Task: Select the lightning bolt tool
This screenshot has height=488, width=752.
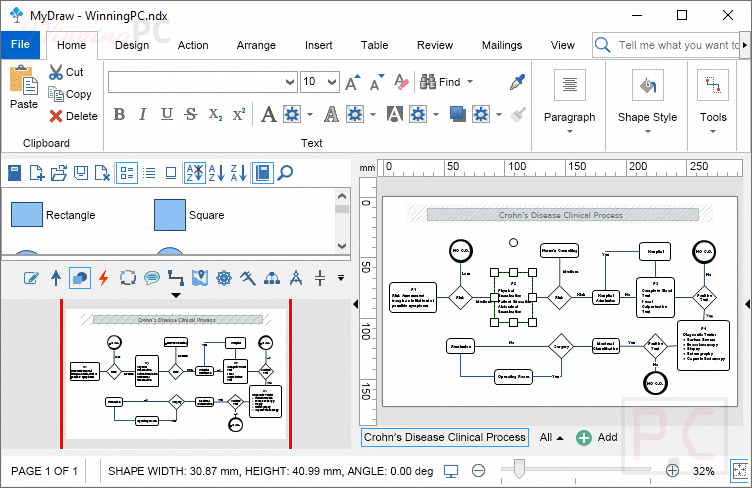Action: click(x=104, y=278)
